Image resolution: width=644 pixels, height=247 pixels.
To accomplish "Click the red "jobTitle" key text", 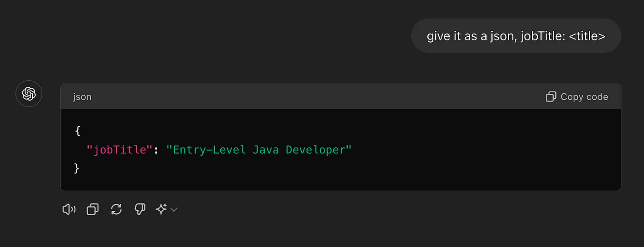I will [119, 150].
